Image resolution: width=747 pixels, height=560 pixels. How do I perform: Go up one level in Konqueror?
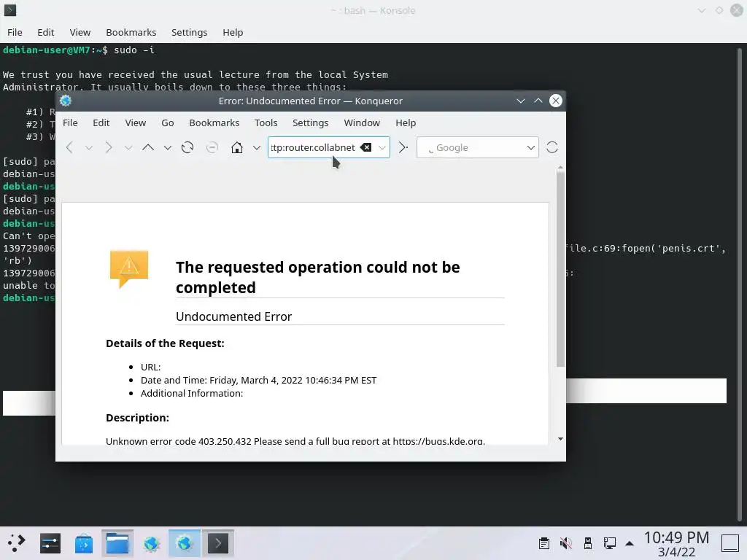tap(148, 147)
